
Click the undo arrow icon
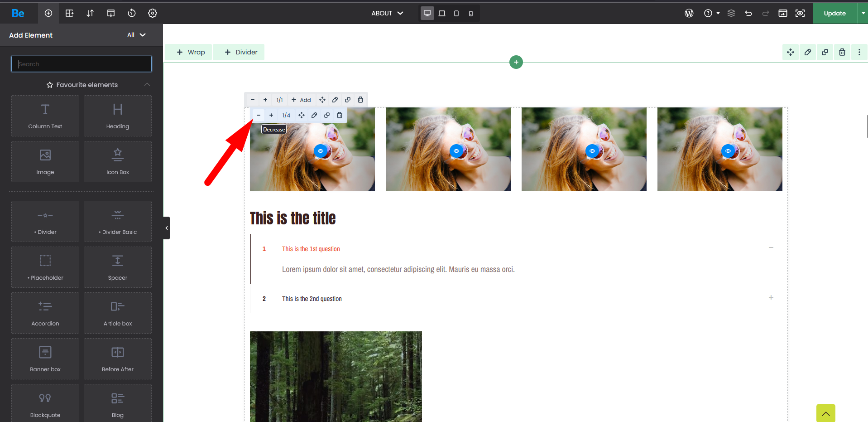tap(748, 13)
